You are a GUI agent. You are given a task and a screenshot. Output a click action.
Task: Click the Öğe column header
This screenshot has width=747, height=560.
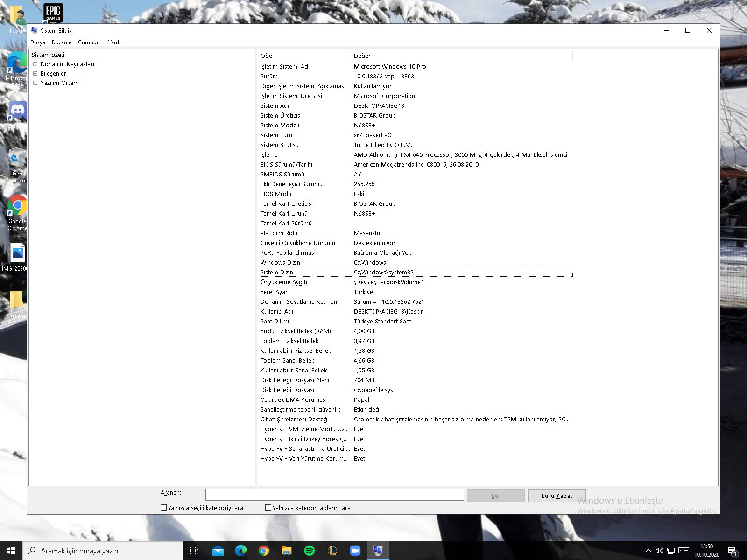pyautogui.click(x=304, y=56)
